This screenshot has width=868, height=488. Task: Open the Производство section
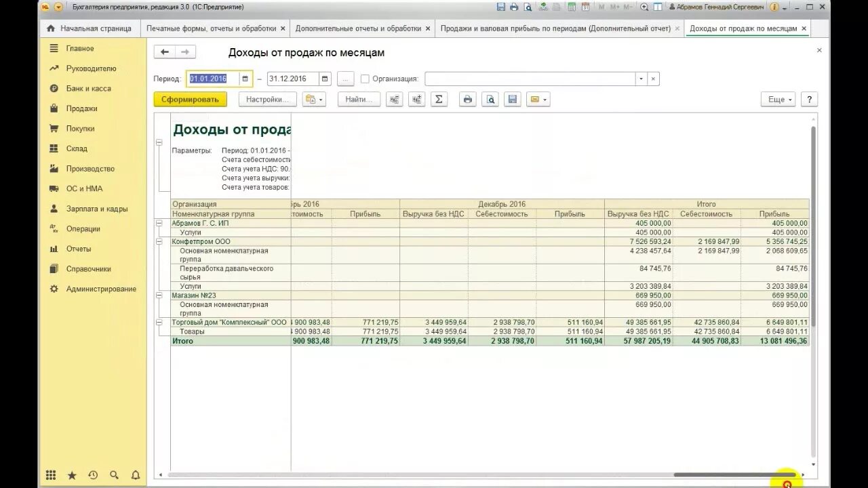coord(90,169)
